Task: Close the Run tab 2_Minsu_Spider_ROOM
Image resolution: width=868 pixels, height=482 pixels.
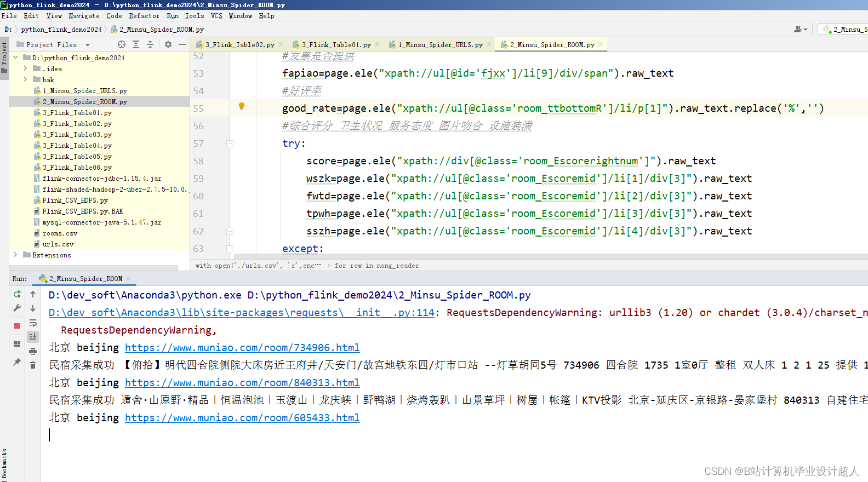Action: pos(128,278)
